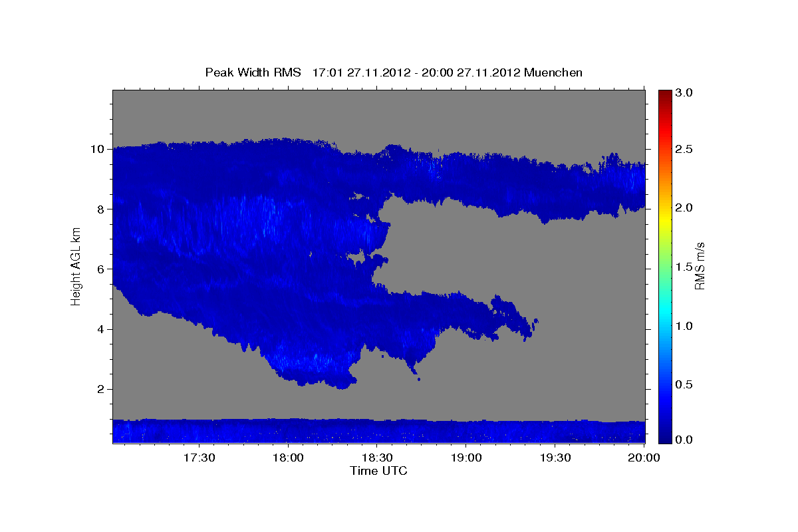The image size is (798, 532).
Task: Click the 18:30 time tick label
Action: (377, 458)
